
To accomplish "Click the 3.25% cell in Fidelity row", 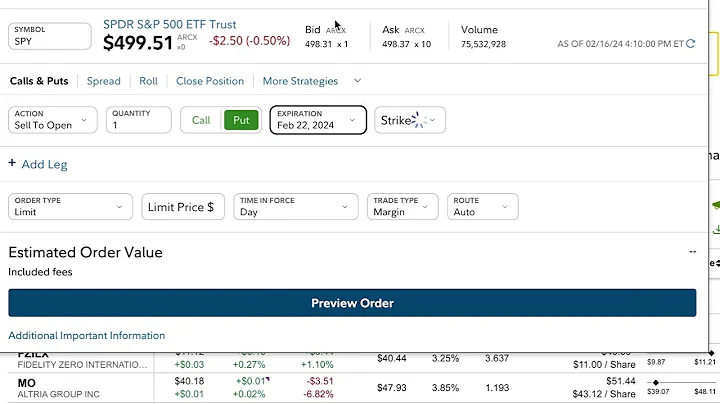I will pos(445,359).
